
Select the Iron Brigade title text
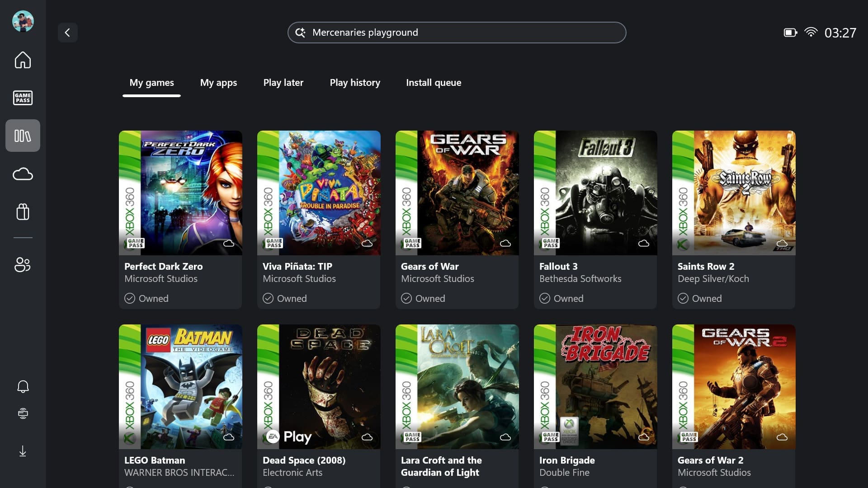(567, 460)
